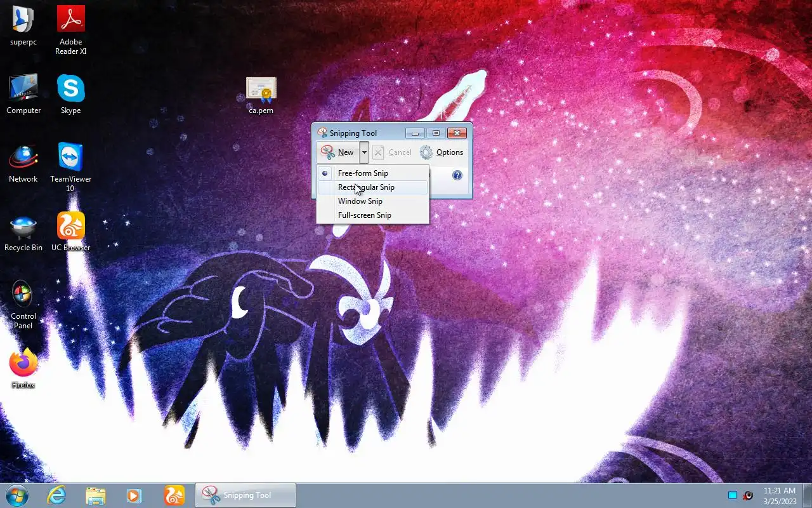Click the Show desktop strip
The width and height of the screenshot is (812, 508).
pyautogui.click(x=807, y=495)
